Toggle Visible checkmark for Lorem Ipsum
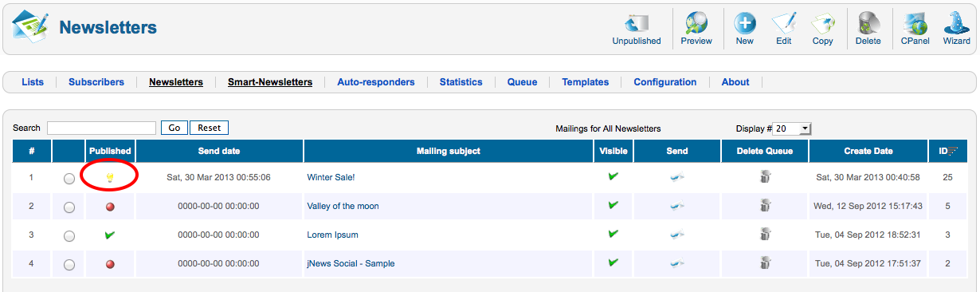The width and height of the screenshot is (980, 292). [613, 234]
